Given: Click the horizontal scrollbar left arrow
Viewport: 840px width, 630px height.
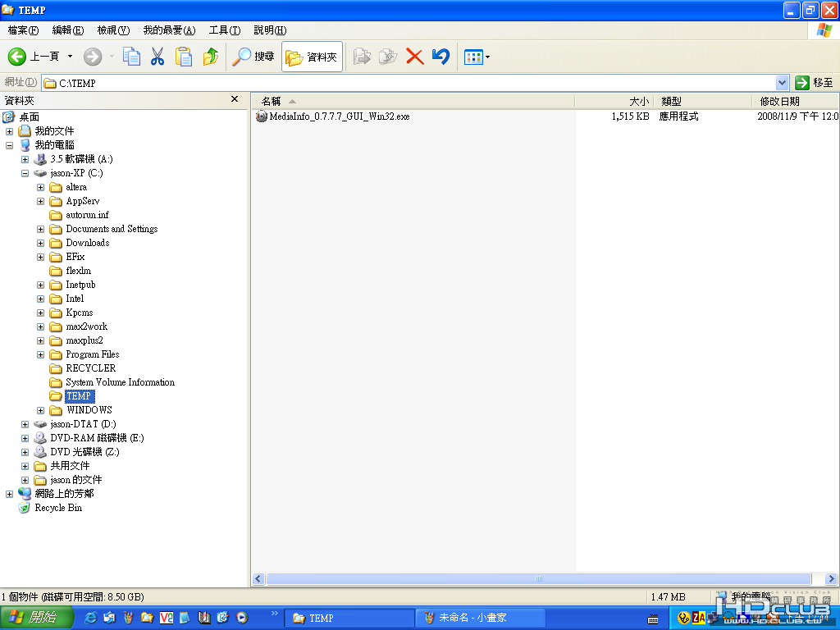Looking at the screenshot, I should point(258,578).
